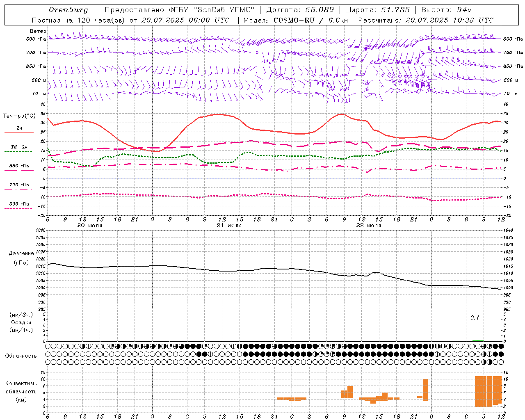Click the '20 июля' date label

(x=90, y=226)
